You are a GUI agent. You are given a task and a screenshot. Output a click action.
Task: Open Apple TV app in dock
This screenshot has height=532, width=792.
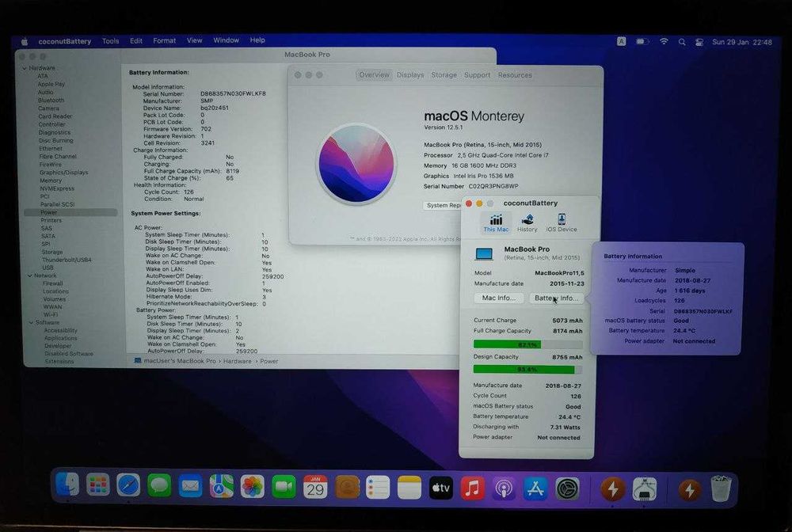441,488
